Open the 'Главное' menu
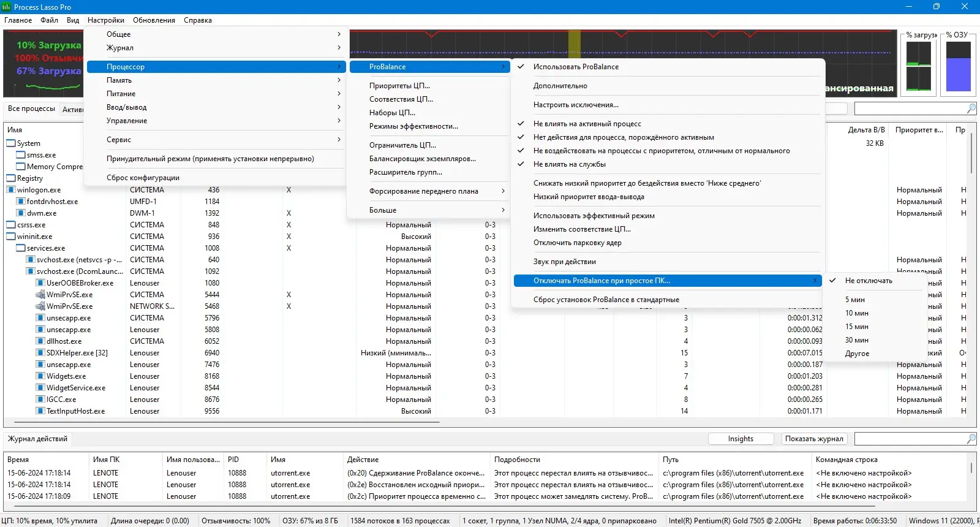This screenshot has height=527, width=980. (18, 20)
